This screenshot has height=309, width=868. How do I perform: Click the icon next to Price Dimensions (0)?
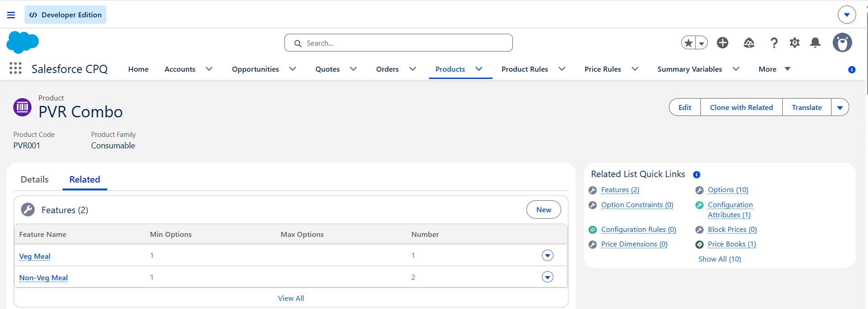(x=593, y=245)
